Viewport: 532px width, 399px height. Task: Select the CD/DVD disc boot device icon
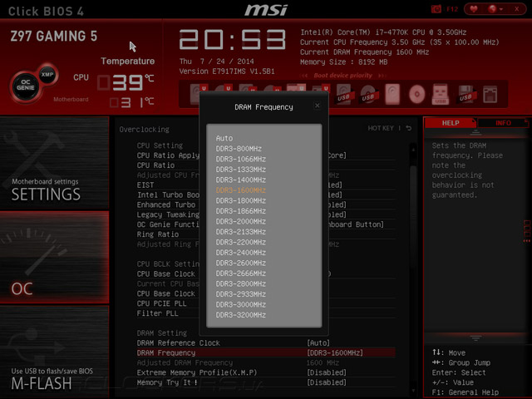[x=416, y=94]
